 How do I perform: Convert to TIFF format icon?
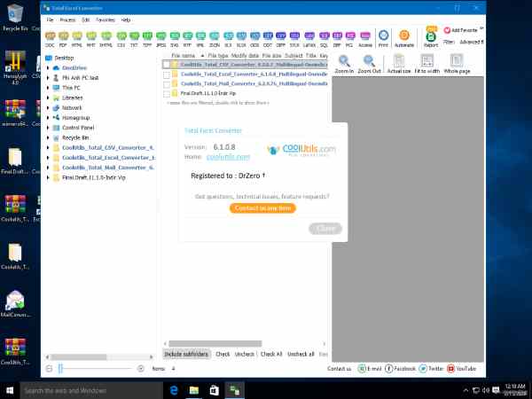pos(147,39)
